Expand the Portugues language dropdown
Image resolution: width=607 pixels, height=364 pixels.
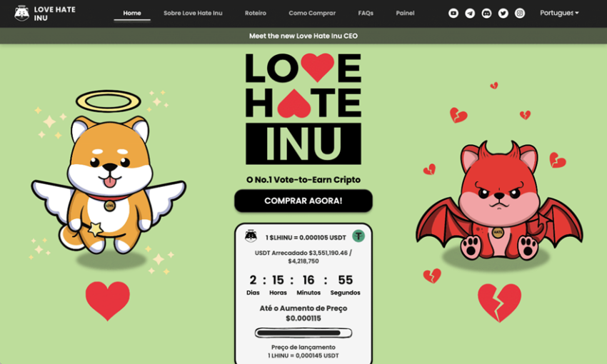tap(559, 13)
